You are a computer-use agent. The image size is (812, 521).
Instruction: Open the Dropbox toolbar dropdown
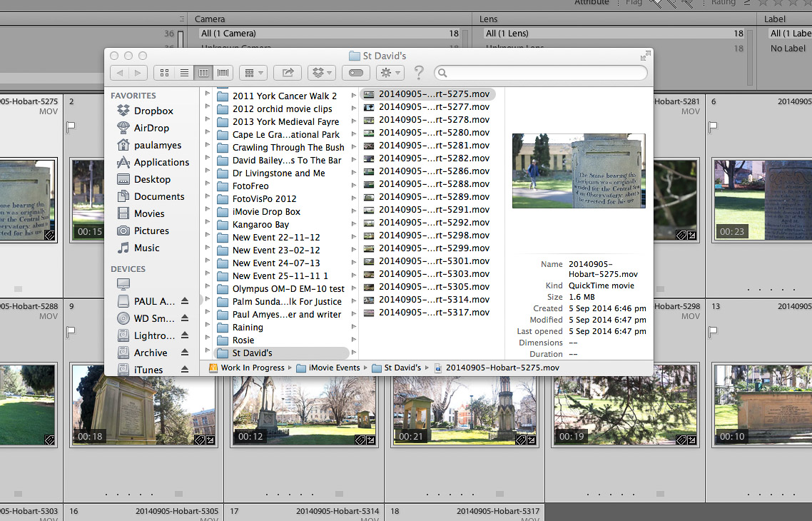coord(321,73)
